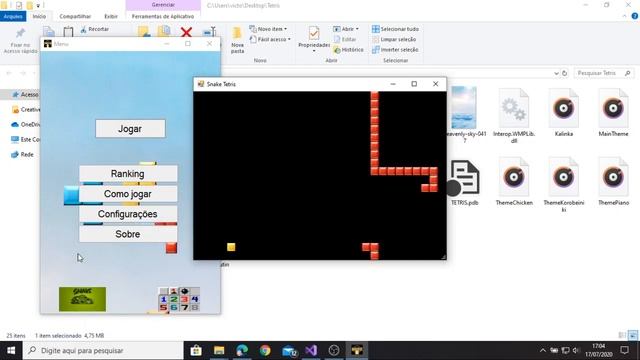640x360 pixels.
Task: Select Este Computador in navigation pane
Action: click(26, 140)
